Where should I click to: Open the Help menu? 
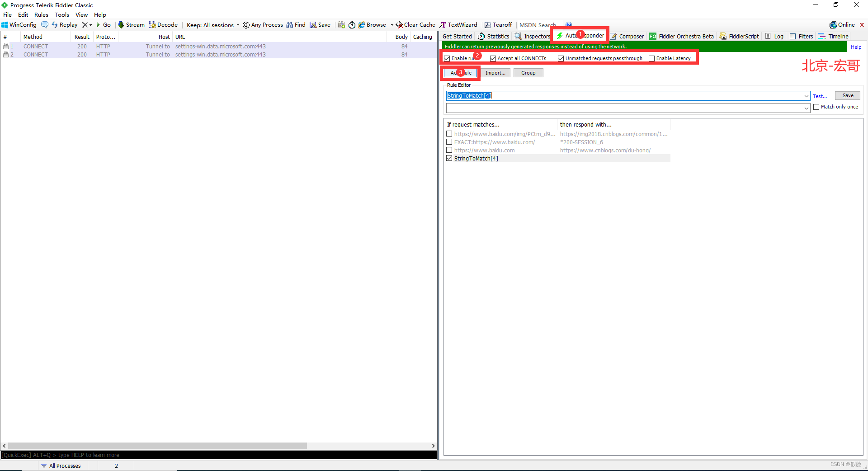[x=100, y=14]
